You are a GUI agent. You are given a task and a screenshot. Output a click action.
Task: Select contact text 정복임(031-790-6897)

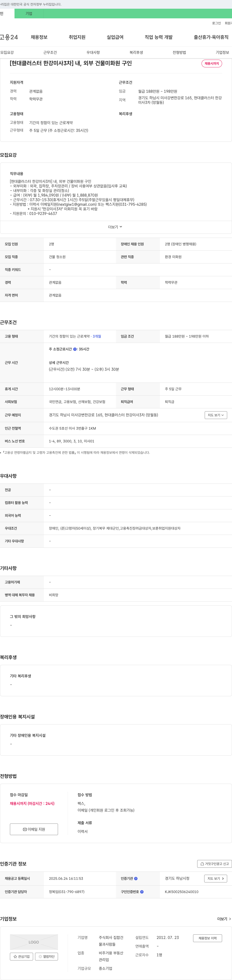(x=67, y=892)
